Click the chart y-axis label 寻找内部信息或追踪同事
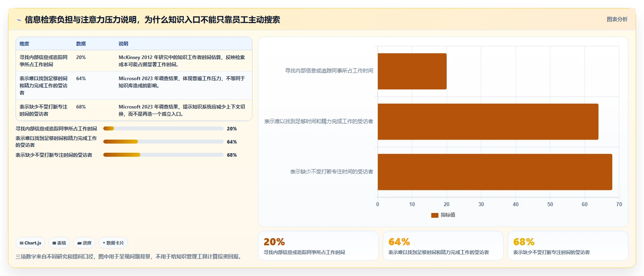 [x=329, y=71]
